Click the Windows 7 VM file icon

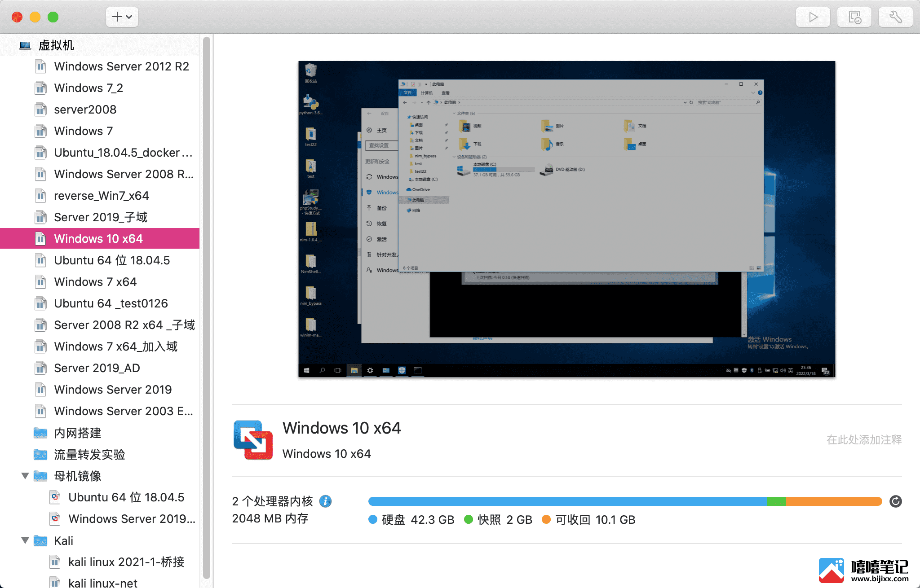pos(40,131)
